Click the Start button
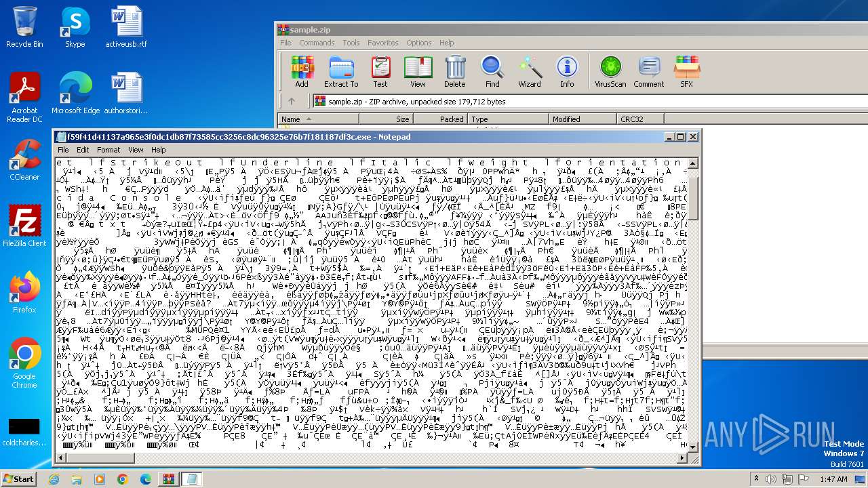868x488 pixels. 18,479
